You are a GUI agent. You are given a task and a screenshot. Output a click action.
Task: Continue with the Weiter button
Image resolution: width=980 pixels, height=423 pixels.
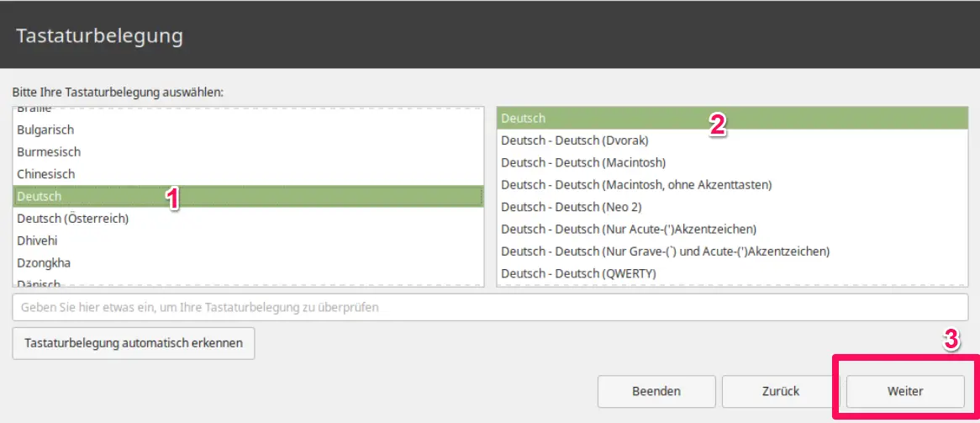click(904, 391)
